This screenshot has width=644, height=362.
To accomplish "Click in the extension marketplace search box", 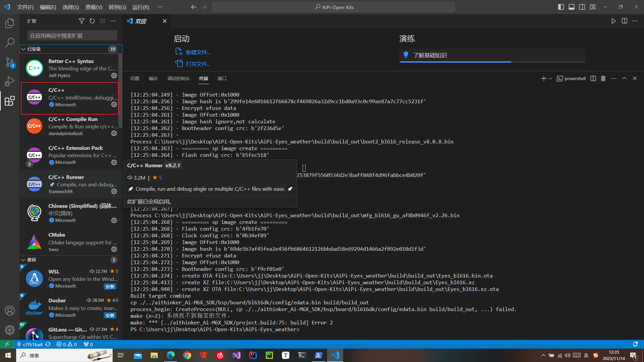I will (72, 36).
